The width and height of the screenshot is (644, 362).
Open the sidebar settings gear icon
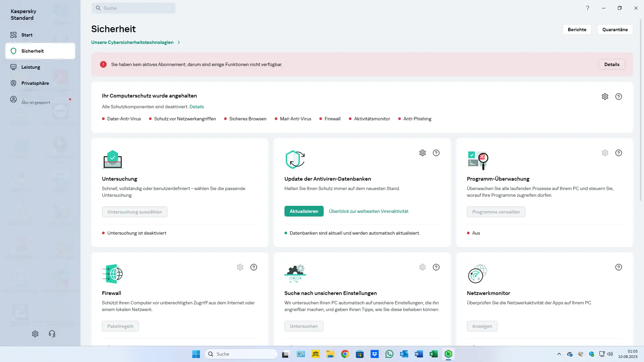coord(35,334)
